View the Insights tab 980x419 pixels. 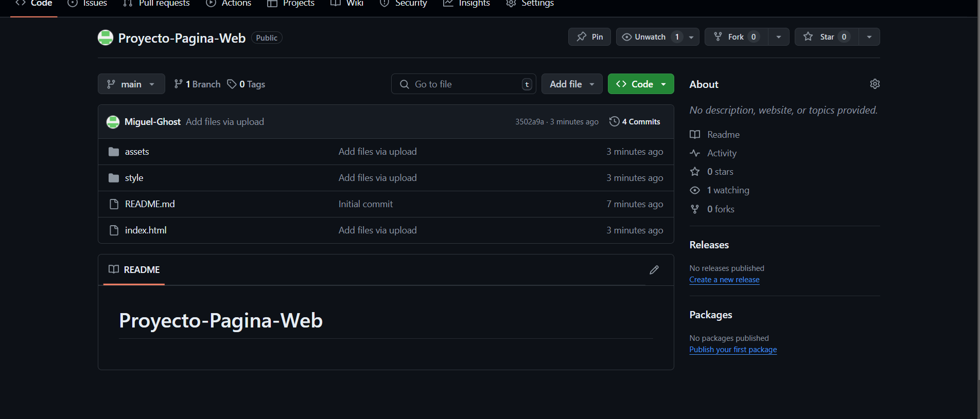(x=467, y=4)
